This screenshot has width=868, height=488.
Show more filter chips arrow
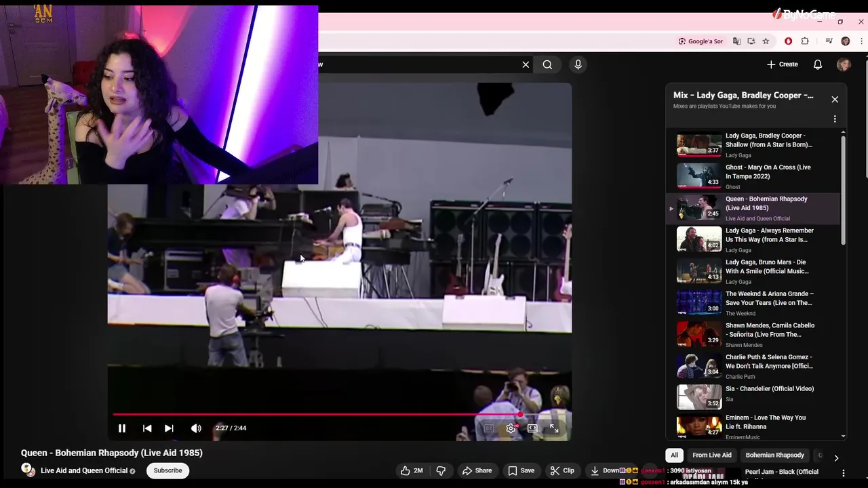point(836,458)
